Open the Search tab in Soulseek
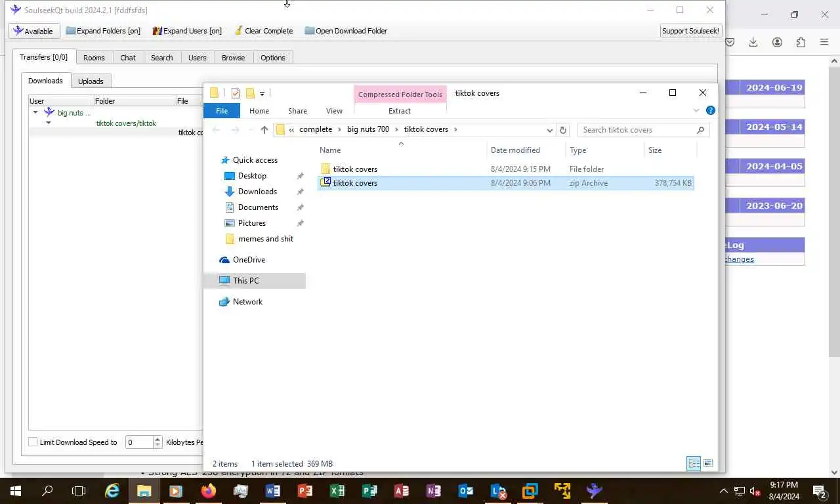Viewport: 840px width, 504px height. point(162,58)
